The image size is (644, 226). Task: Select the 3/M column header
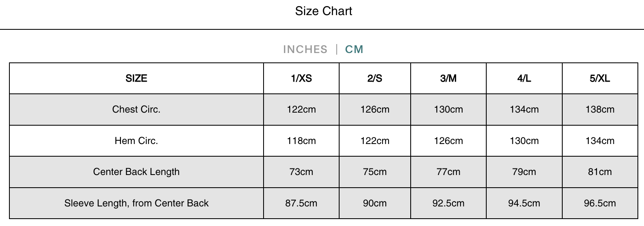[x=448, y=78]
